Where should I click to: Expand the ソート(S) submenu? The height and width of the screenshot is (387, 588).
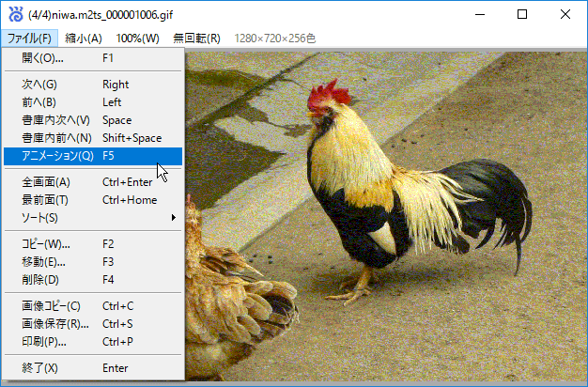pyautogui.click(x=39, y=218)
